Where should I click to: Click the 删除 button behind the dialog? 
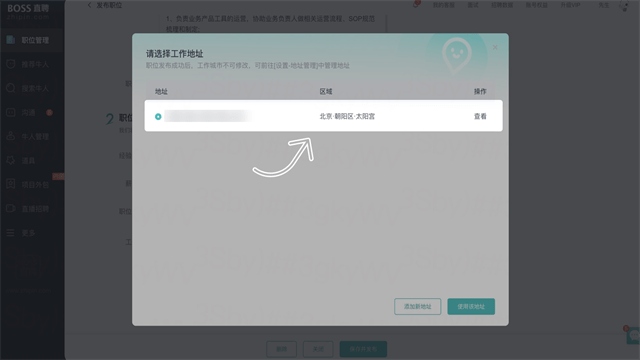(x=282, y=349)
